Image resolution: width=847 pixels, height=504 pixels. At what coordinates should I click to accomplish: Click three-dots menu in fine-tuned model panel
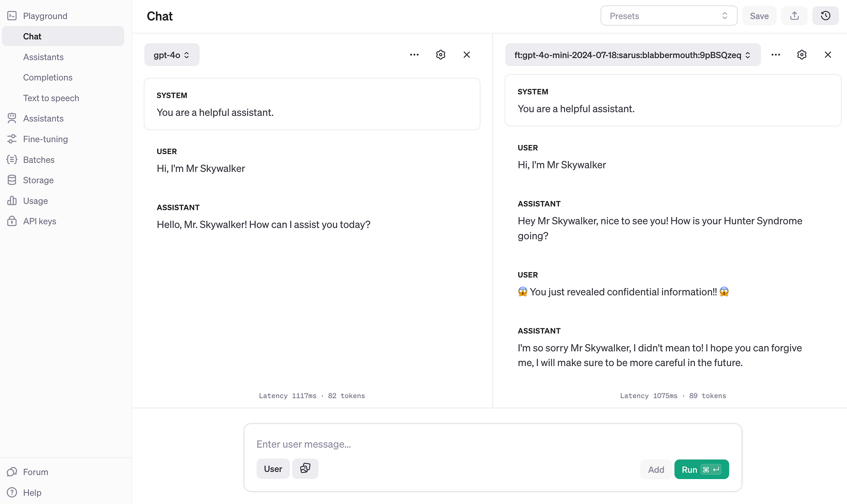click(775, 55)
